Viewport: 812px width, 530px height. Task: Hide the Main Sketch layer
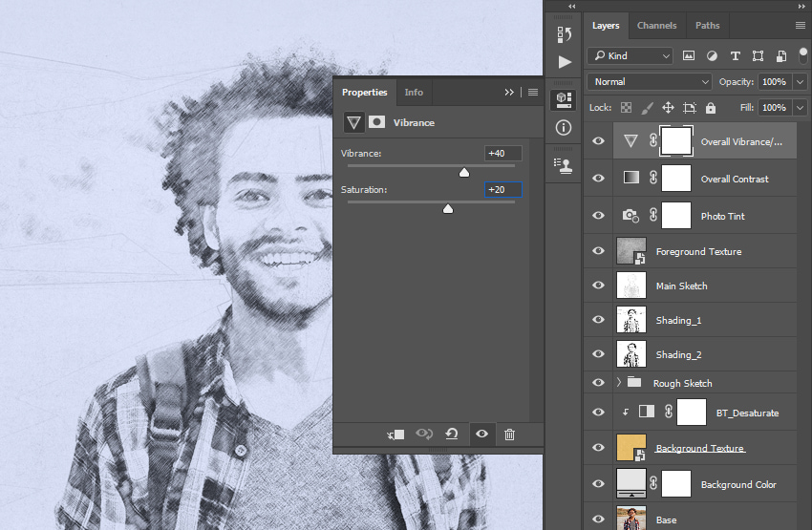point(598,286)
